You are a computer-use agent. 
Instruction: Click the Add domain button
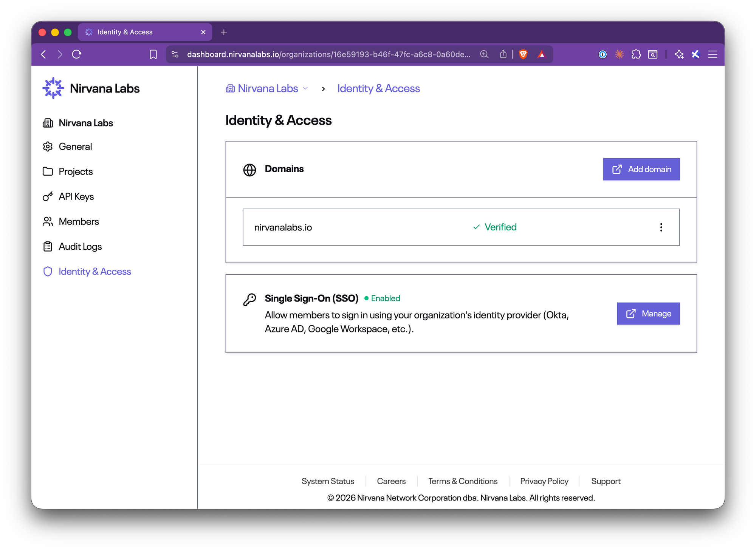click(x=641, y=169)
